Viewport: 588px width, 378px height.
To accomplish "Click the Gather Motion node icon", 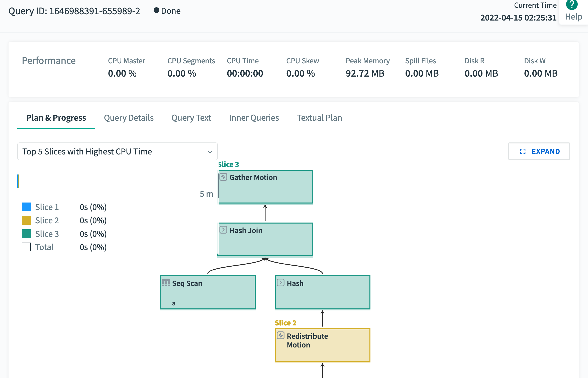I will (x=223, y=177).
